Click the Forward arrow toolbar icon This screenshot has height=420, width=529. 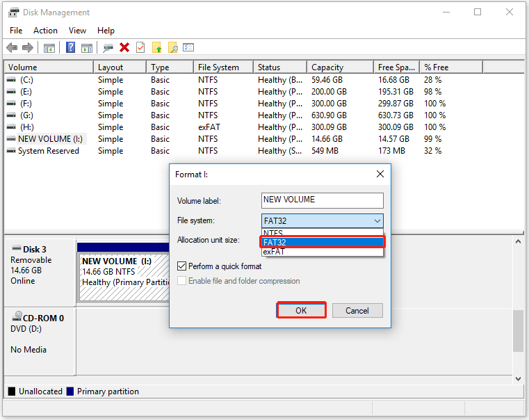(x=28, y=47)
